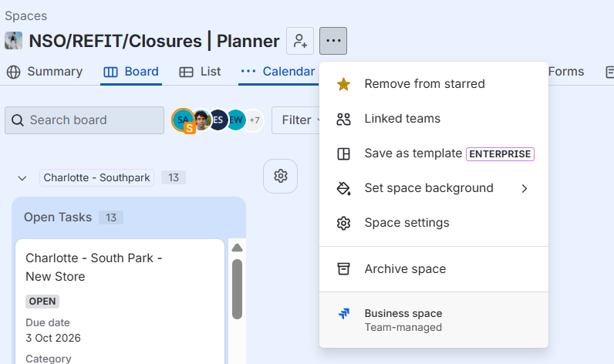
Task: Click the Board columns icon
Action: click(x=110, y=72)
